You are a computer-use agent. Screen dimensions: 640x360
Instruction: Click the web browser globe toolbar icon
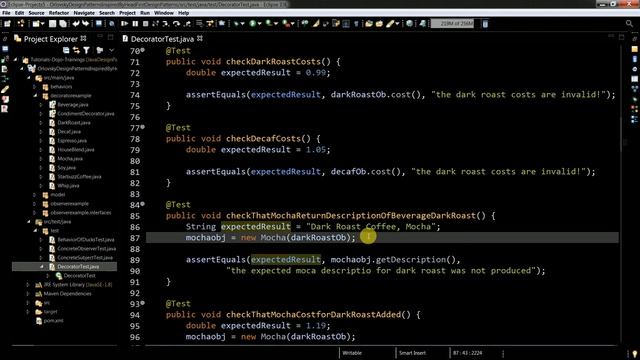(x=409, y=24)
